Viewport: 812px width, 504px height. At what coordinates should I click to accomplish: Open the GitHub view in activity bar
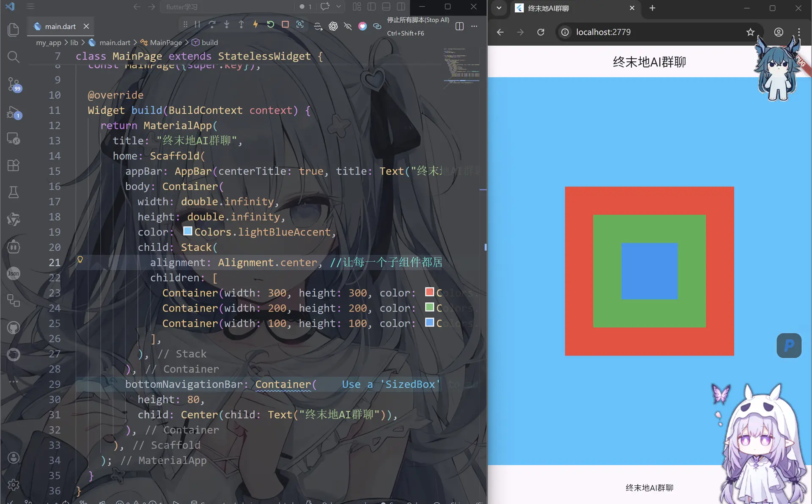pos(14,328)
